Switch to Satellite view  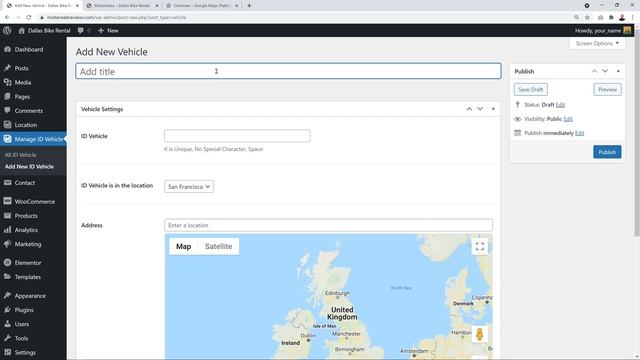point(218,247)
